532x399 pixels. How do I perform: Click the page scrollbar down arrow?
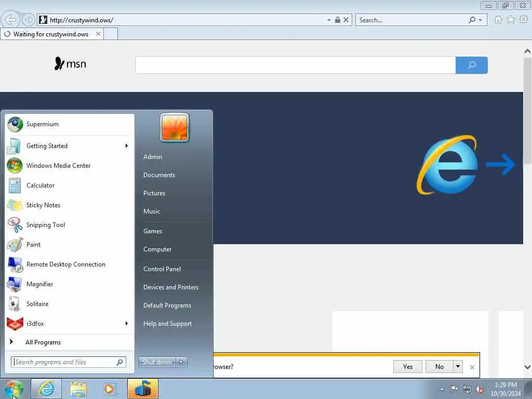[527, 366]
